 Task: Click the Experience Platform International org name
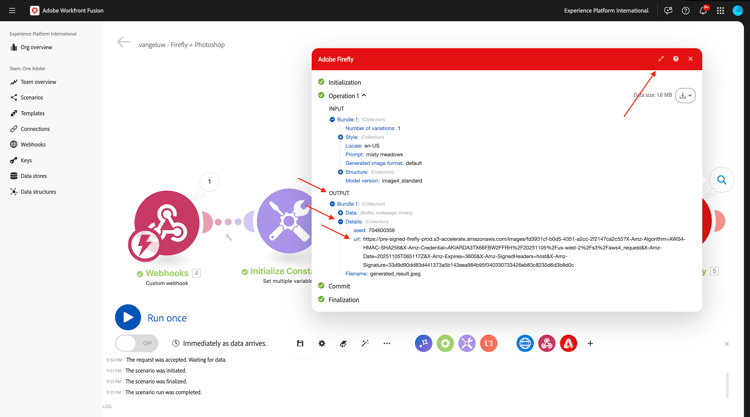point(606,11)
